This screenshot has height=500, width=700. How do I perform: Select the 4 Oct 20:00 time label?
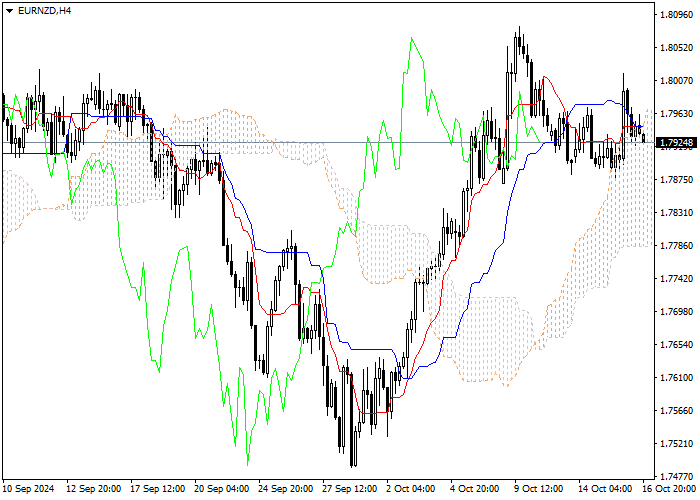coord(475,489)
